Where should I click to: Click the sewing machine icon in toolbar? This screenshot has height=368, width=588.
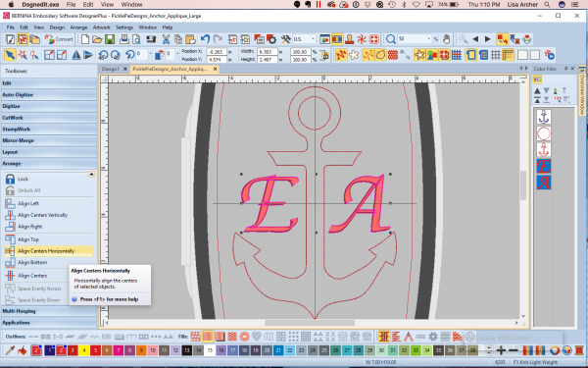coord(151,39)
